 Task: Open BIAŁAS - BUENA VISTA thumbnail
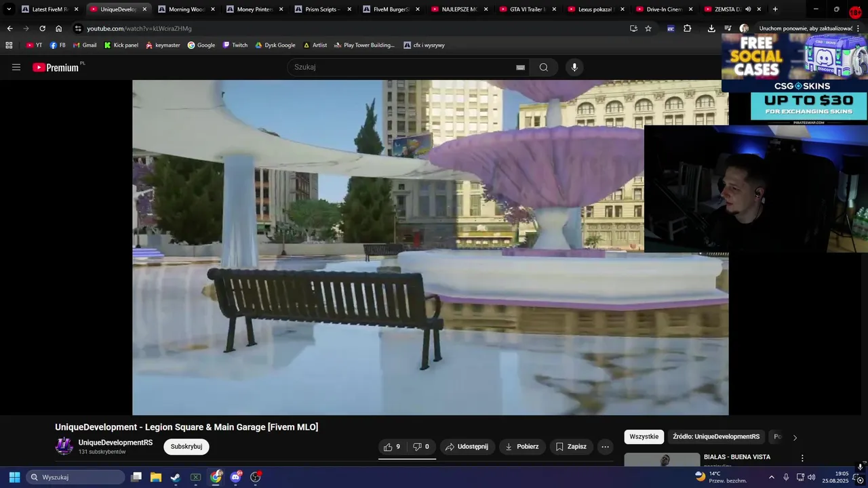pyautogui.click(x=662, y=460)
